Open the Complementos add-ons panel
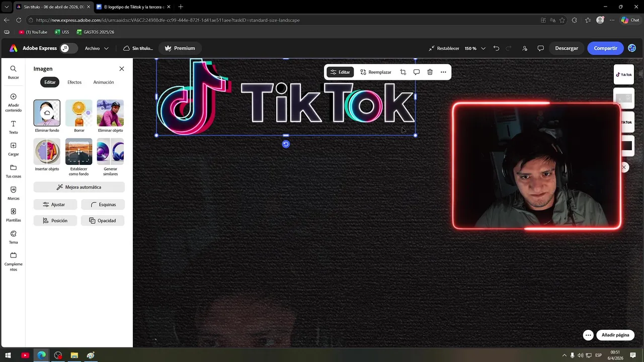Screen dimensions: 644x362 (x=13, y=261)
